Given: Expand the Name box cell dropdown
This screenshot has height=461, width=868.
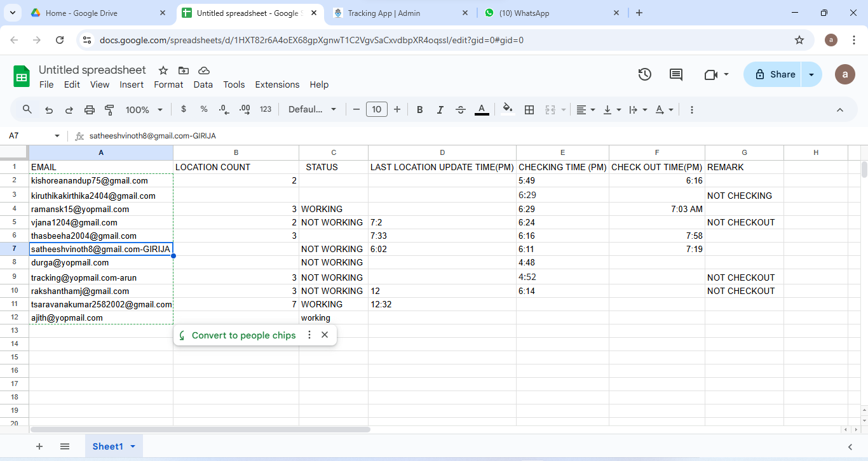Looking at the screenshot, I should pyautogui.click(x=57, y=136).
